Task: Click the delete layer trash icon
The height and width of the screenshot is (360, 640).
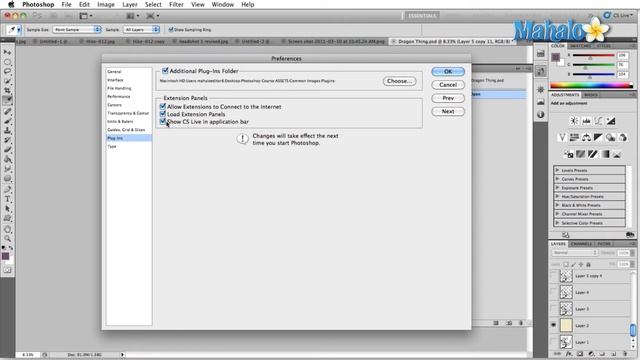Action: click(x=625, y=354)
